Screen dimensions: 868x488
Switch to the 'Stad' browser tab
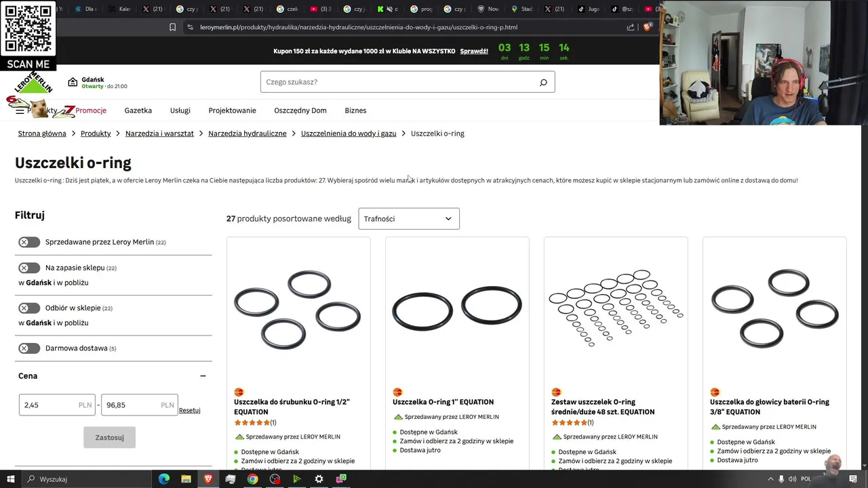pos(520,9)
